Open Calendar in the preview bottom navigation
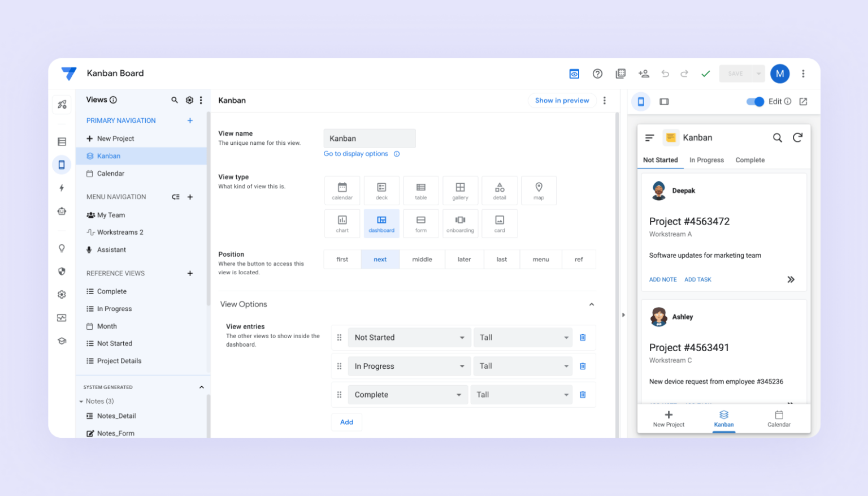This screenshot has height=496, width=868. (779, 419)
